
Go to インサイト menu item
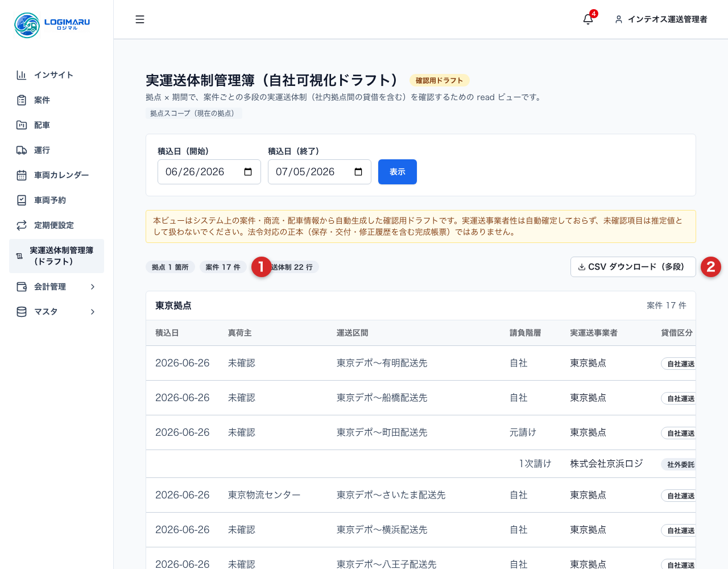tap(56, 75)
